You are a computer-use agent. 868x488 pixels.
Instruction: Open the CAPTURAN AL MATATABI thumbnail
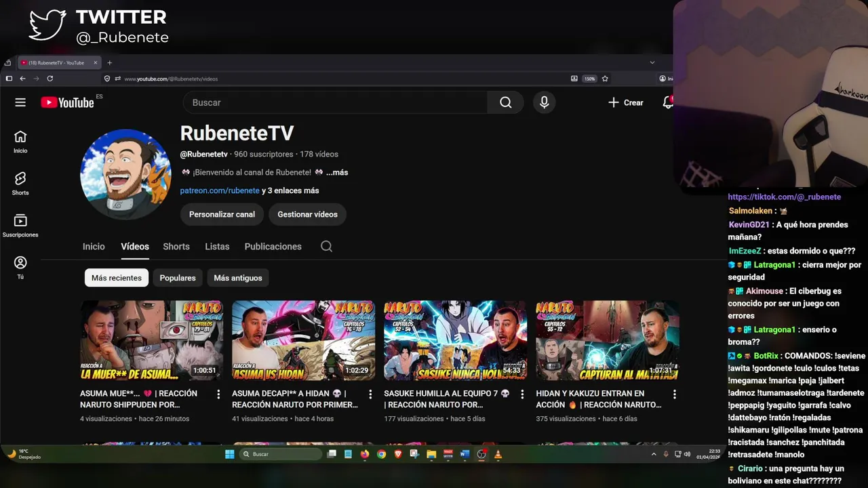click(x=607, y=340)
